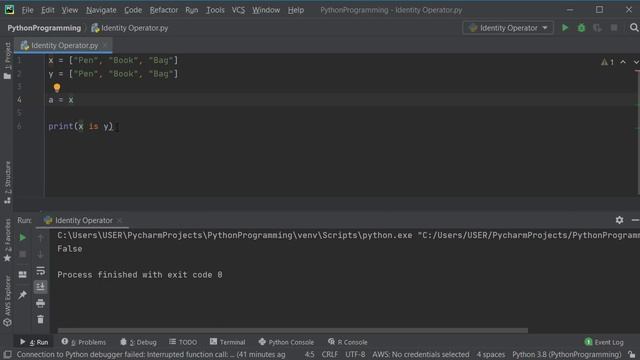Open file encoding UTF-8 selector

pos(355,354)
